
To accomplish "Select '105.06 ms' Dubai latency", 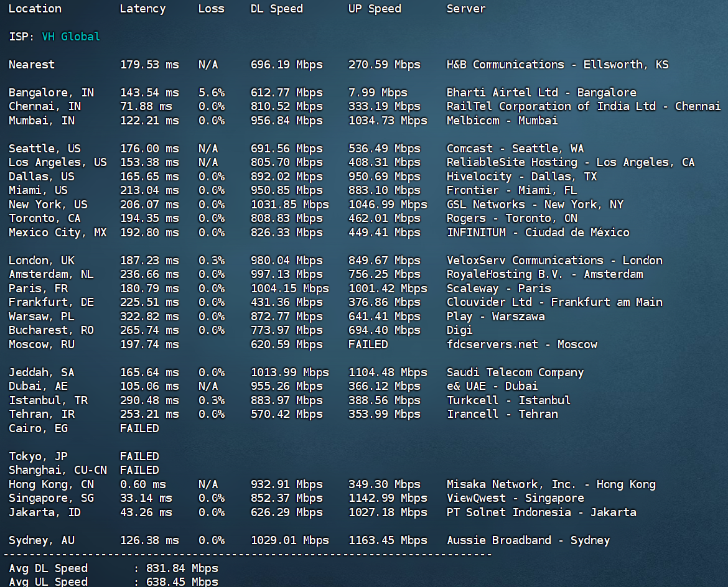I will pos(149,386).
